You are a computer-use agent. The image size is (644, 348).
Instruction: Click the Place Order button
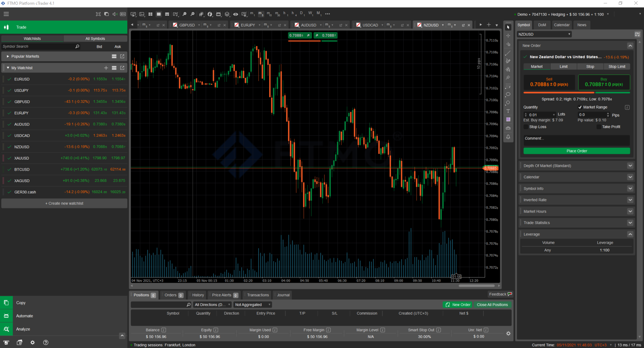pos(576,151)
